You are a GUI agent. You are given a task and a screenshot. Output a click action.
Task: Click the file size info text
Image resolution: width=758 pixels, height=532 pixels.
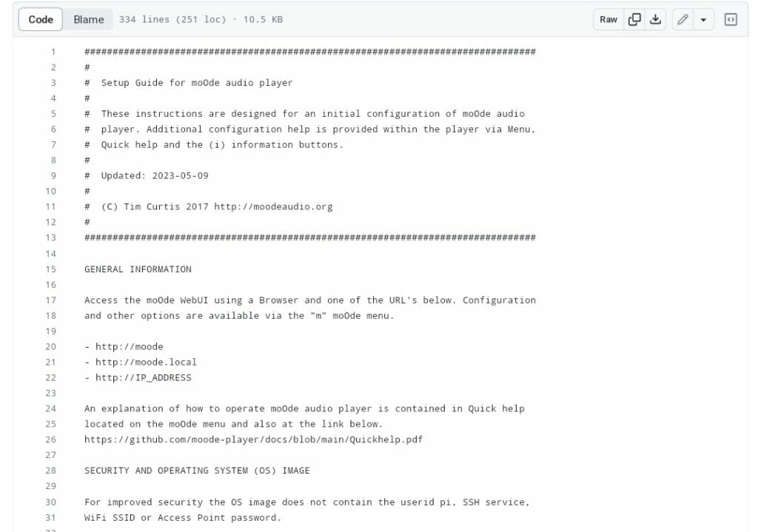[201, 19]
